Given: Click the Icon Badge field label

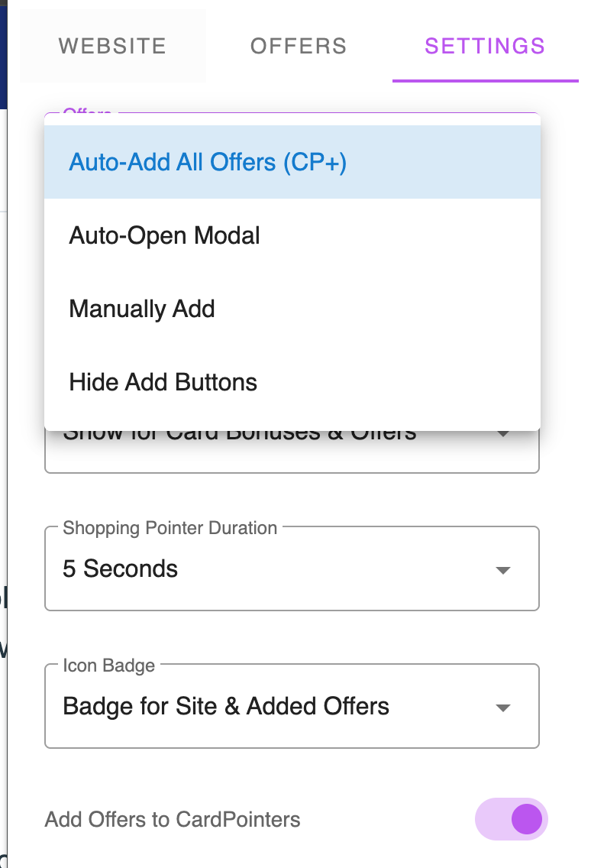Looking at the screenshot, I should pyautogui.click(x=109, y=666).
